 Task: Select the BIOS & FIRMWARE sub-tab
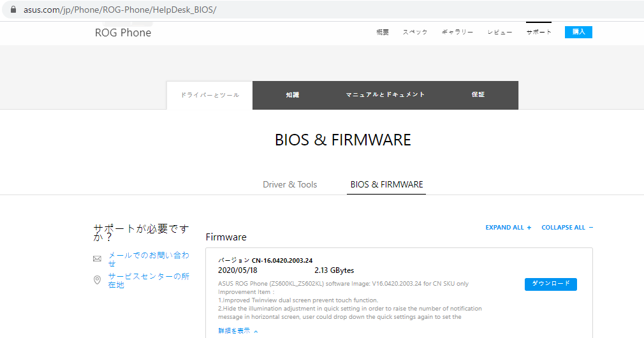pos(386,185)
